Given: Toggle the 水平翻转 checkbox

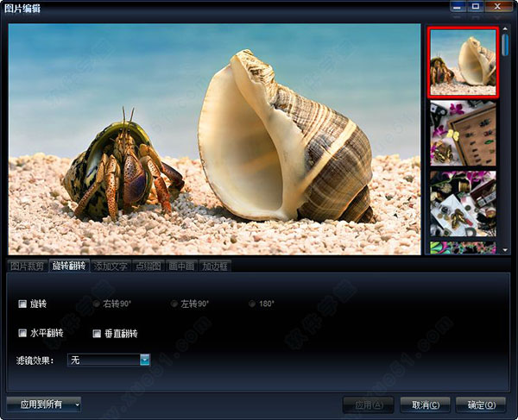Looking at the screenshot, I should [x=22, y=333].
